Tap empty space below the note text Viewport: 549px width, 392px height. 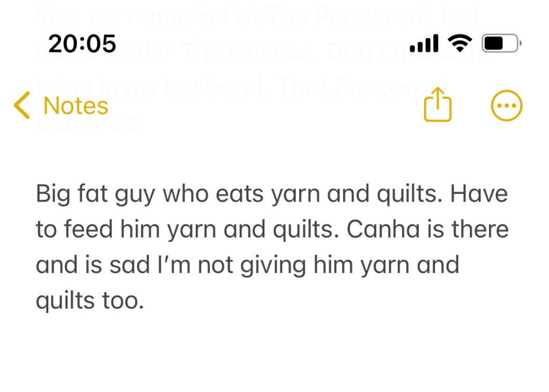274,354
